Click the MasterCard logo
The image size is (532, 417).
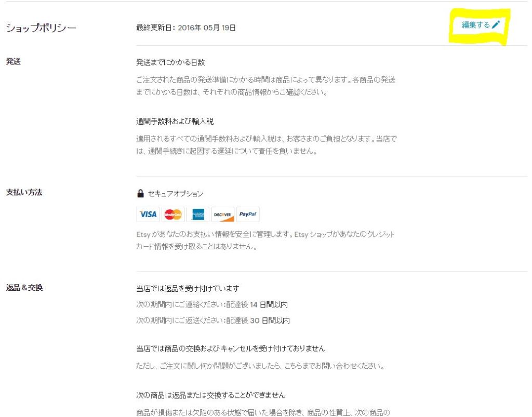(173, 214)
